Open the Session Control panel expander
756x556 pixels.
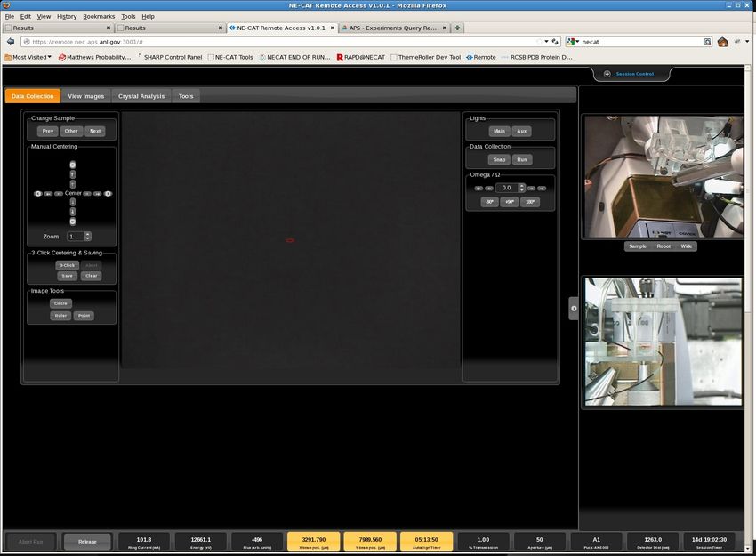coord(607,74)
